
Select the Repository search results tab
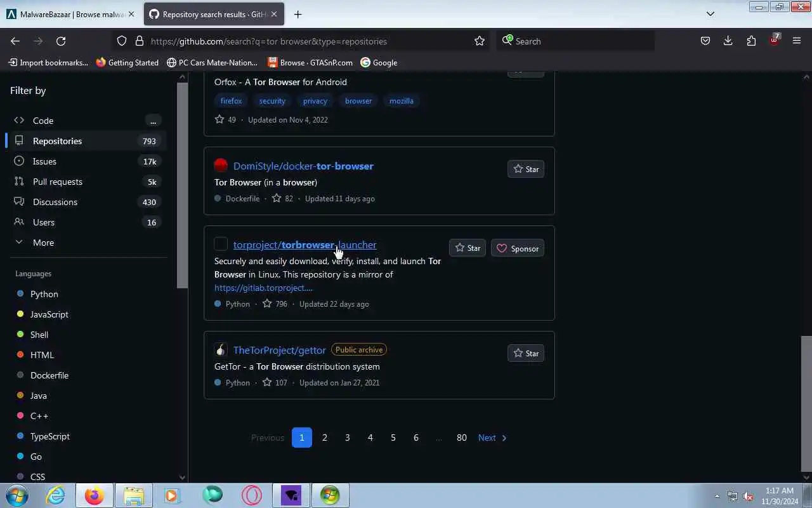214,14
